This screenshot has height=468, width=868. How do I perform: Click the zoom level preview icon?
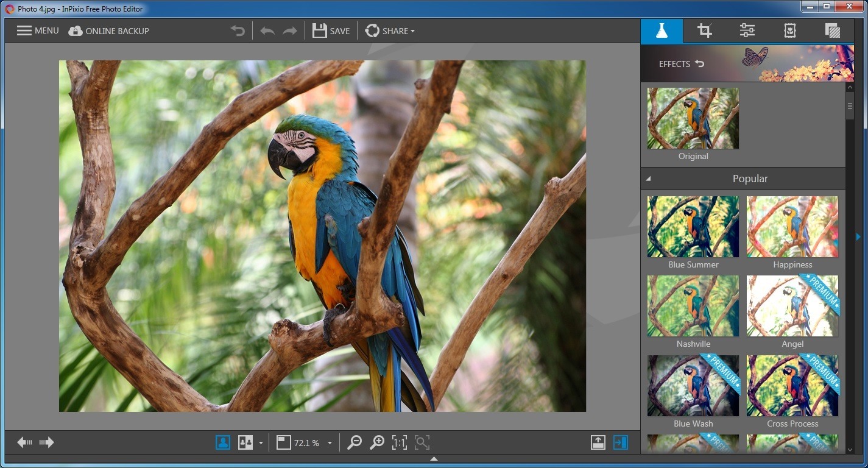pos(283,442)
